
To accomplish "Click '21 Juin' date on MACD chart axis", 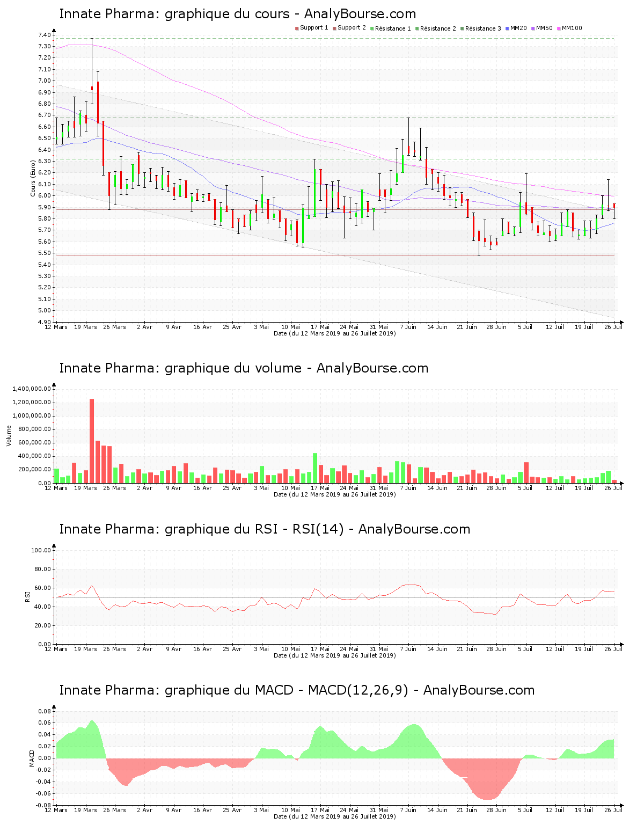I will pyautogui.click(x=467, y=810).
